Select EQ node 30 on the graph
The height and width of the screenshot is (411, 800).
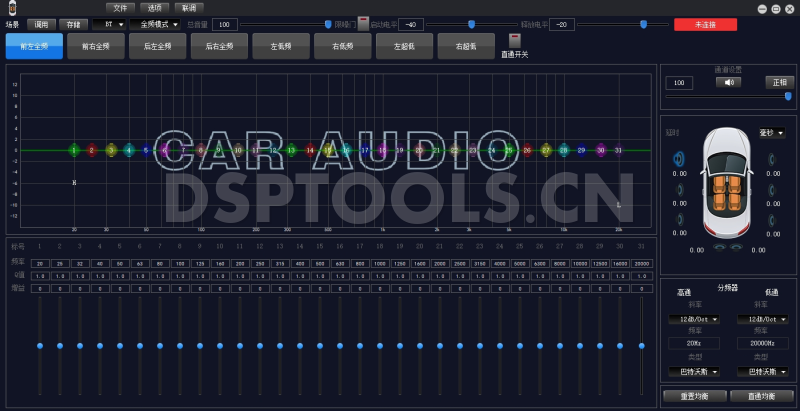coord(601,150)
